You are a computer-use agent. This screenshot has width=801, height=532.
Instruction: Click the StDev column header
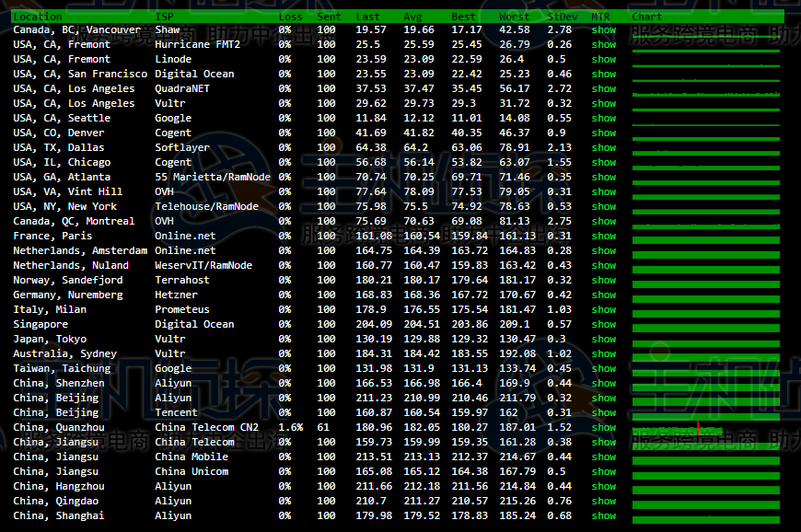click(x=559, y=17)
